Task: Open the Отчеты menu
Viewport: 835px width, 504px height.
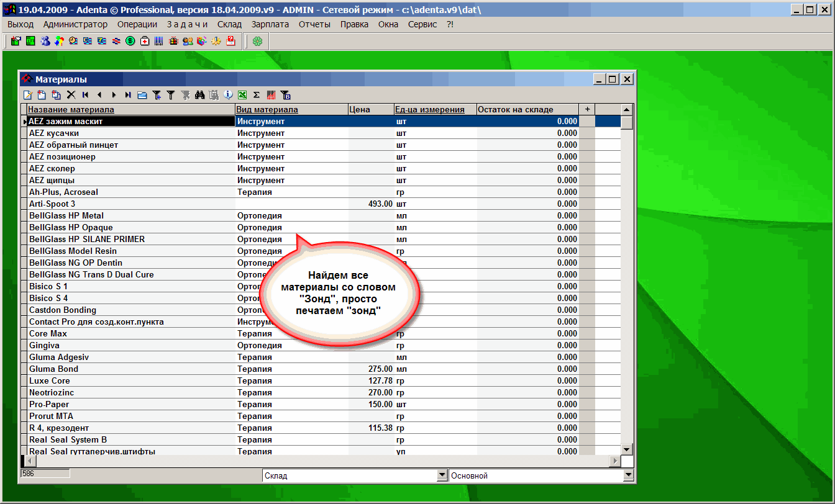Action: click(x=314, y=24)
